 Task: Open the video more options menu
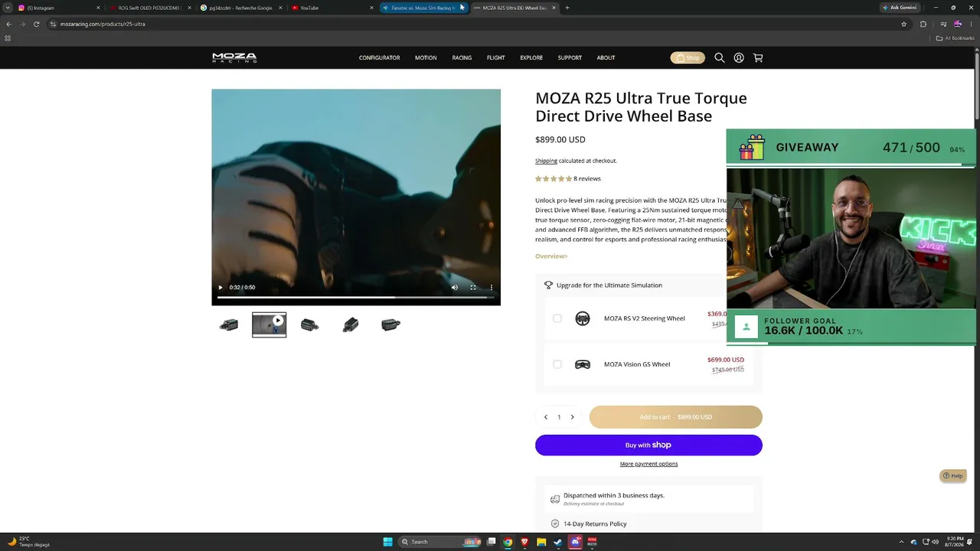tap(492, 288)
